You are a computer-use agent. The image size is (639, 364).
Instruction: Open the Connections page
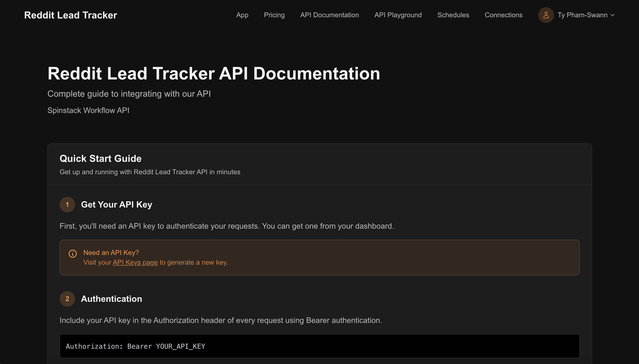(504, 15)
